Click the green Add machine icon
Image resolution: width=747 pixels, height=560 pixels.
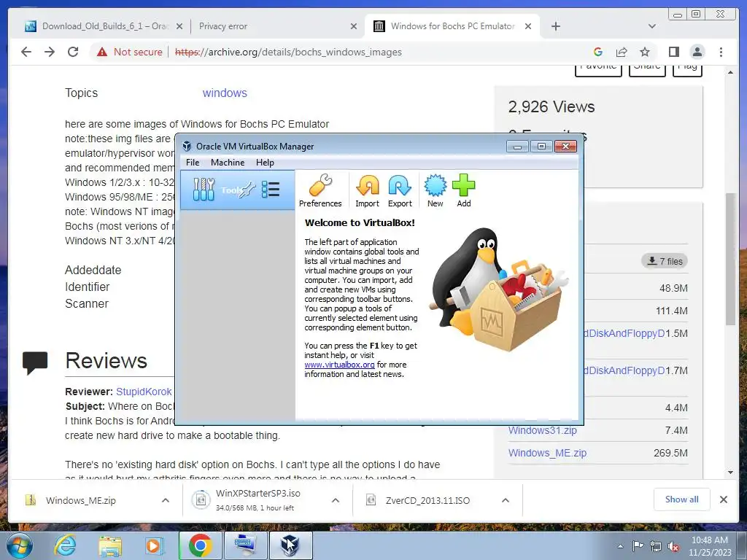(x=463, y=190)
